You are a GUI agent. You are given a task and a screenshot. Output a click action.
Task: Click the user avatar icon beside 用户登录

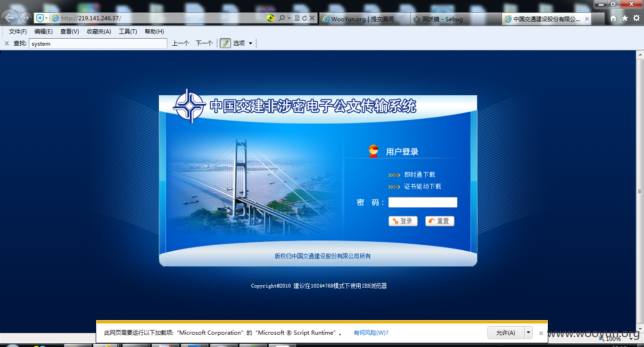(373, 151)
